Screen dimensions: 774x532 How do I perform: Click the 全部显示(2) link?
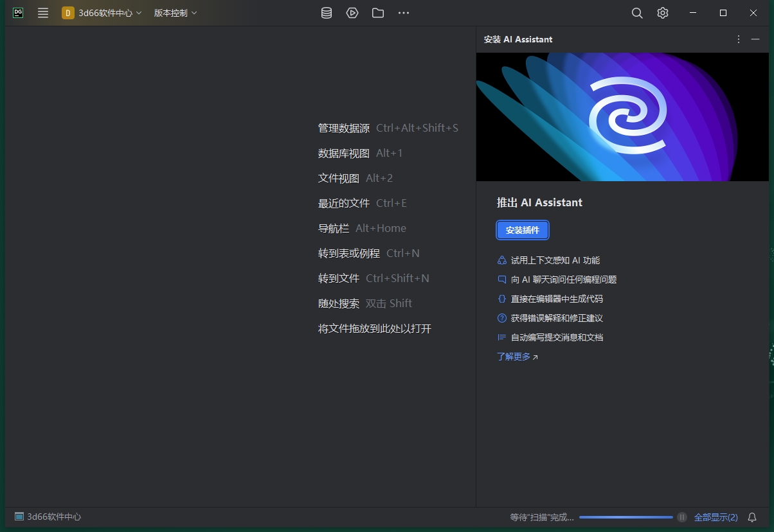click(x=716, y=517)
